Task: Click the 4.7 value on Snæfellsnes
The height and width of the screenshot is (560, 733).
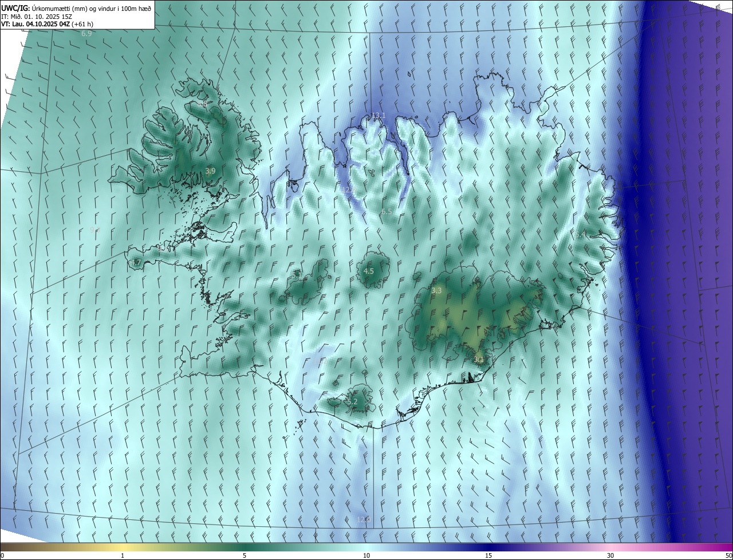Action: 135,263
